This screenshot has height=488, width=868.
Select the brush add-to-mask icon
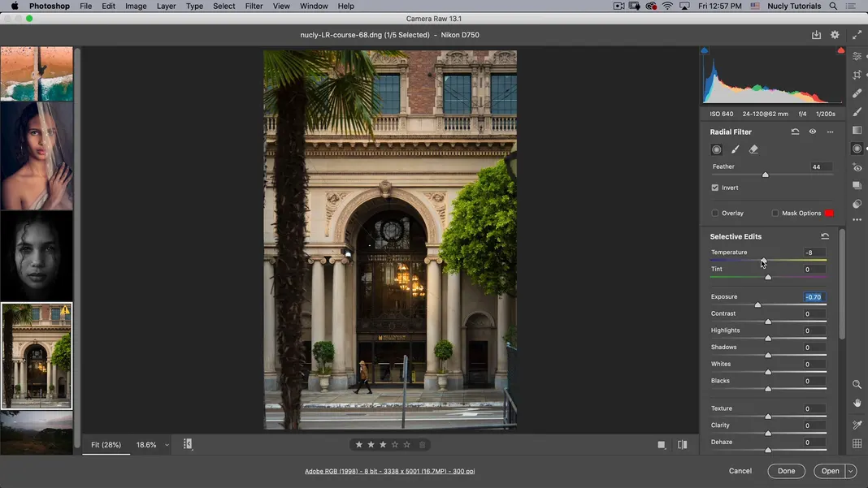(736, 149)
